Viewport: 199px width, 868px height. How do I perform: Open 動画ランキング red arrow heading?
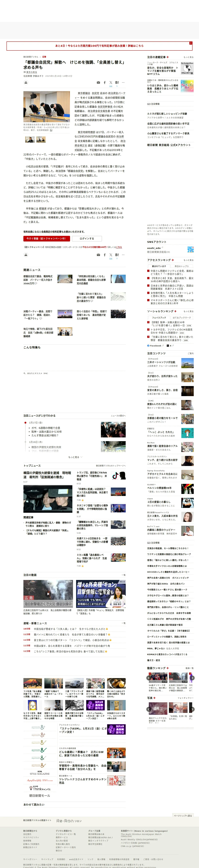point(158,668)
